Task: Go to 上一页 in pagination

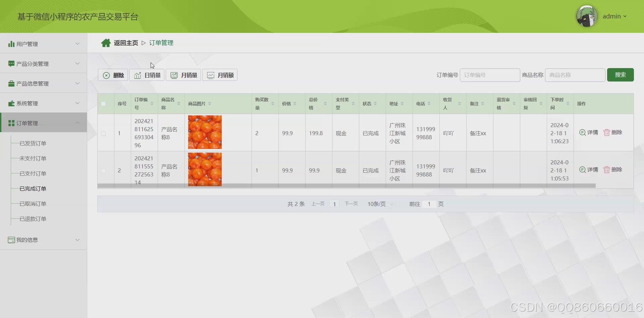Action: pyautogui.click(x=318, y=204)
